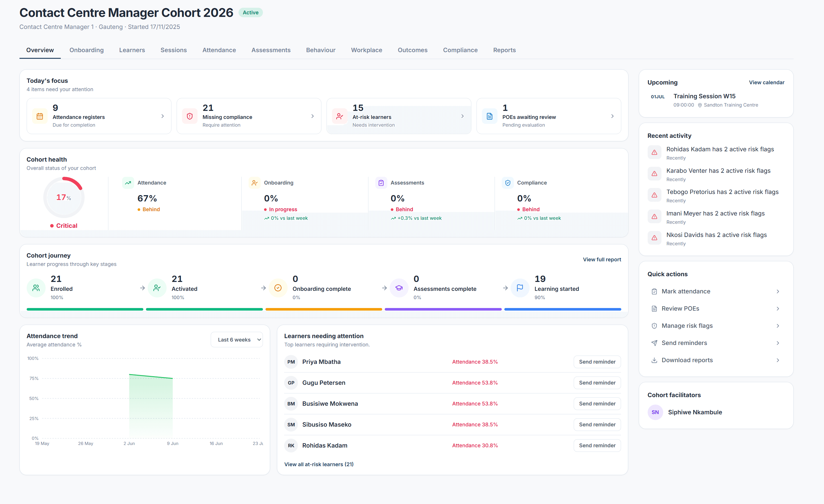Open the Last 6 weeks dropdown

(237, 340)
